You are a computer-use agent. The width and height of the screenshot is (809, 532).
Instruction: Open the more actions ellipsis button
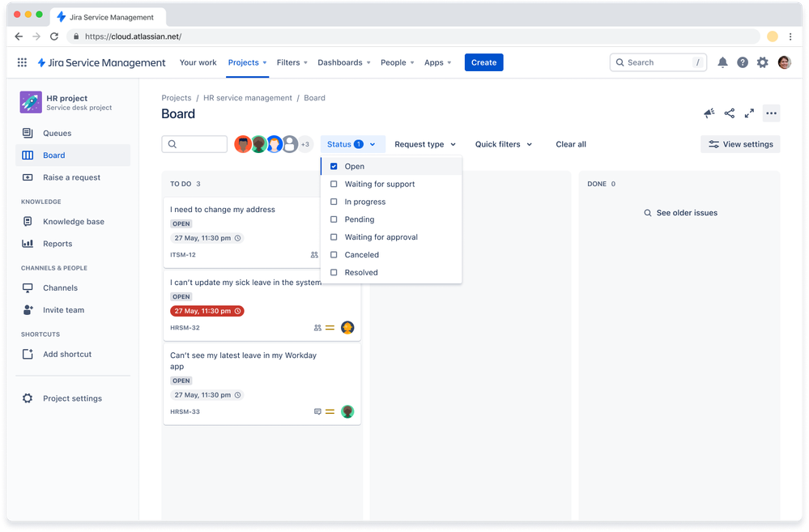pyautogui.click(x=771, y=113)
